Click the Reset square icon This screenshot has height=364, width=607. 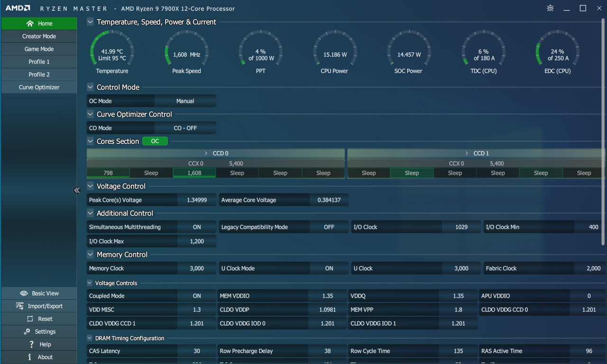pyautogui.click(x=30, y=319)
